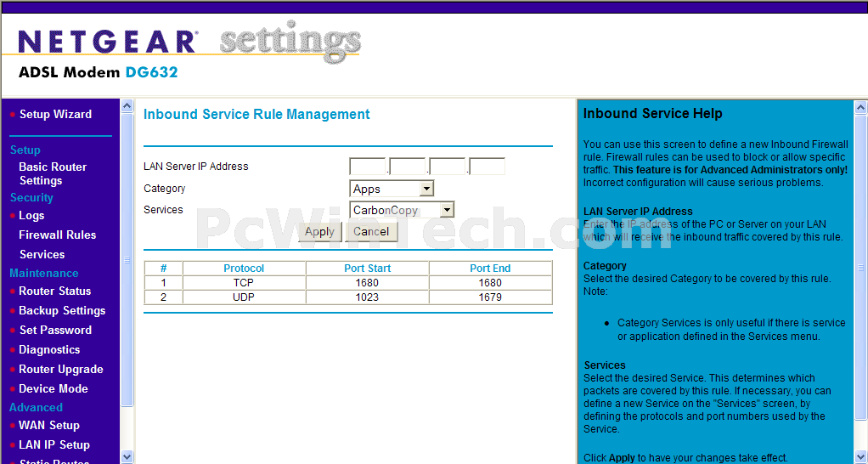
Task: View Router Status page
Action: tap(55, 291)
